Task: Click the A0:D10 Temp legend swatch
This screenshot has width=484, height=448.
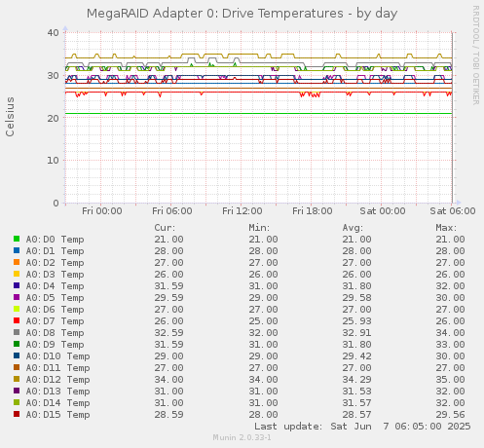Action: tap(17, 355)
